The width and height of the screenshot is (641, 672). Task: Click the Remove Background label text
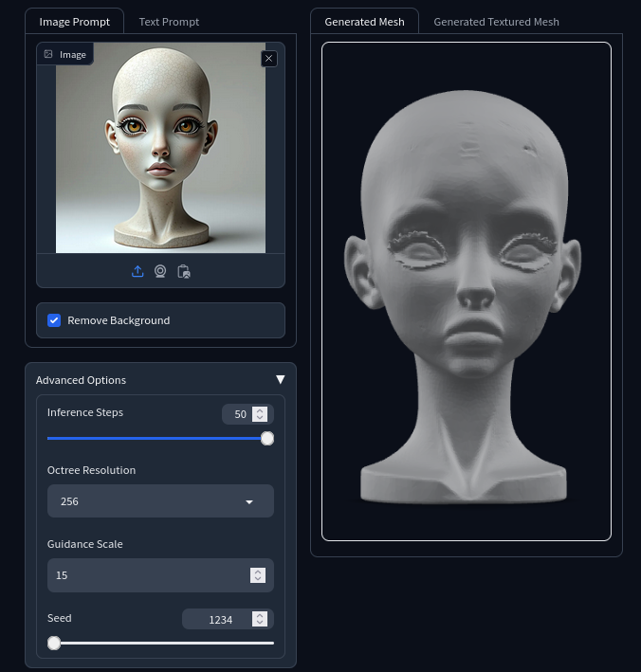(x=119, y=320)
